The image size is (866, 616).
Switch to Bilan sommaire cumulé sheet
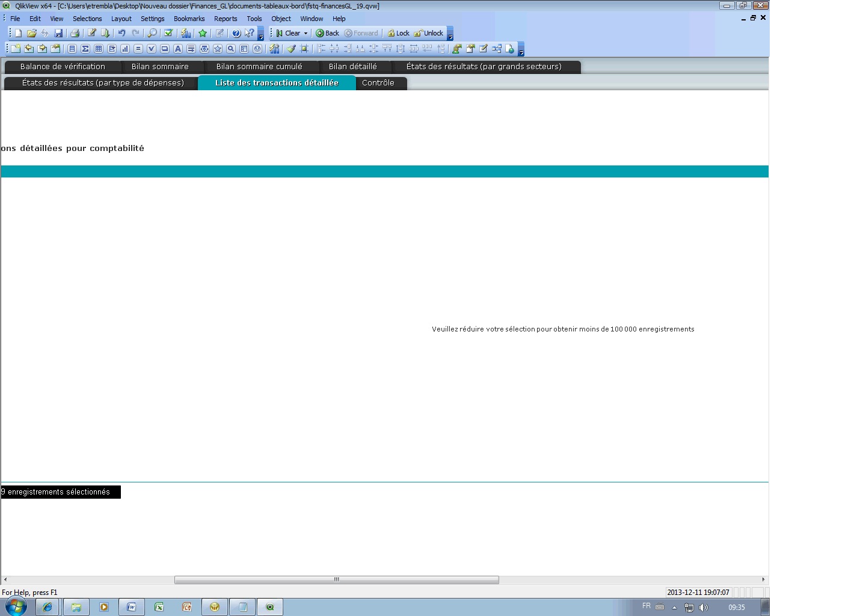pyautogui.click(x=259, y=67)
